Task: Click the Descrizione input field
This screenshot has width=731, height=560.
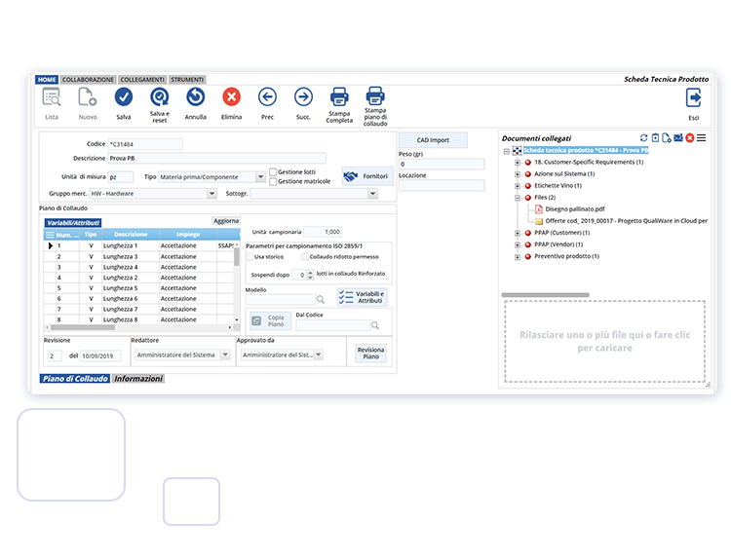Action: click(x=217, y=159)
